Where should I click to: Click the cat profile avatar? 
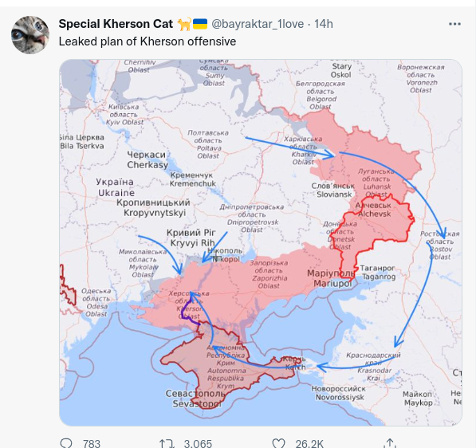point(30,35)
